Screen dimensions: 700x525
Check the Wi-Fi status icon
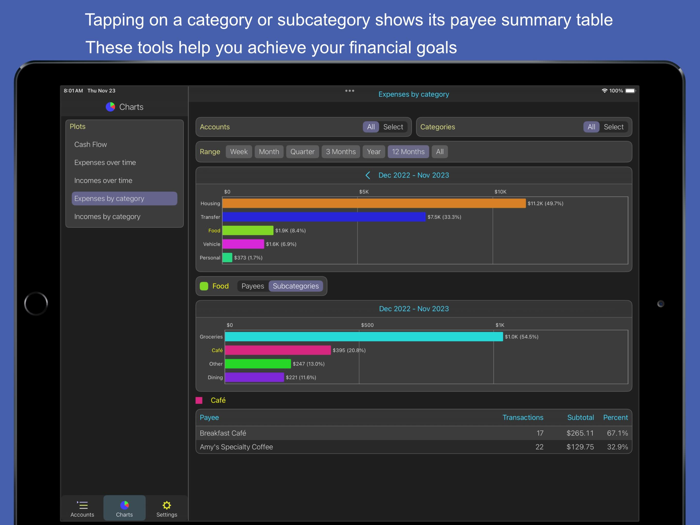pos(604,91)
